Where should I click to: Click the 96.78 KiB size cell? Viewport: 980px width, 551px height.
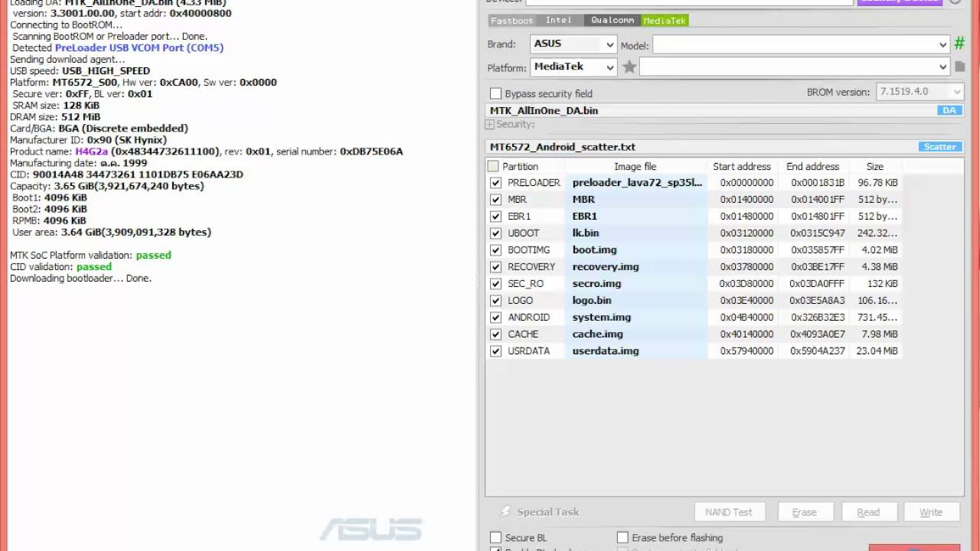point(877,183)
